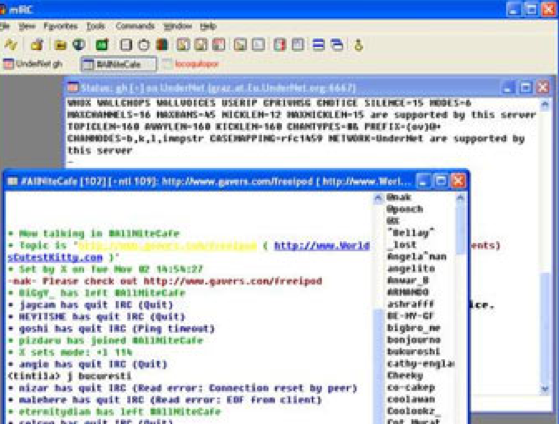Click the #AllNiteCafe window title icon
This screenshot has height=426, width=559.
coord(12,181)
